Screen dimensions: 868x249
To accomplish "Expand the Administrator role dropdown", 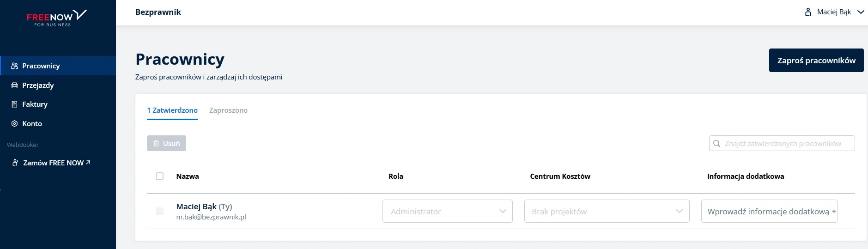I will click(448, 211).
